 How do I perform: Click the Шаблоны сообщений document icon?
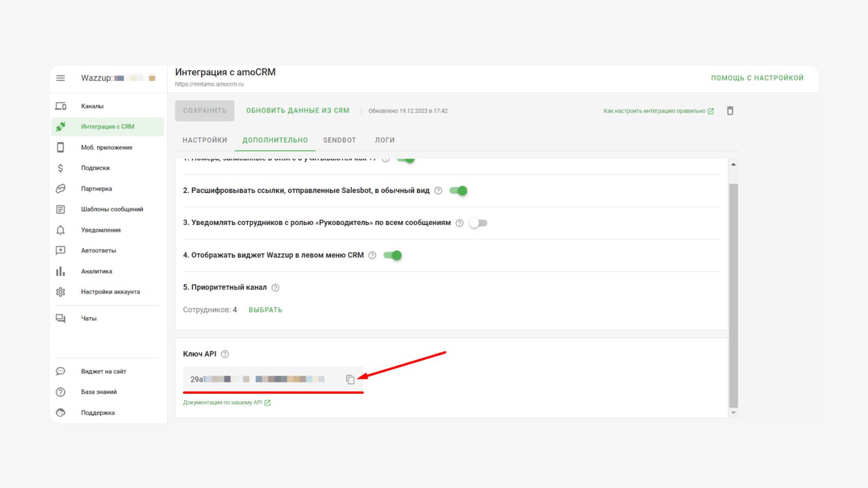(x=60, y=209)
